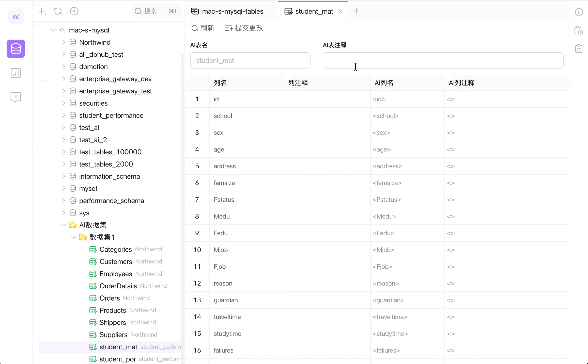Click the 数据集1 folder icon
The image size is (588, 364).
click(x=83, y=237)
